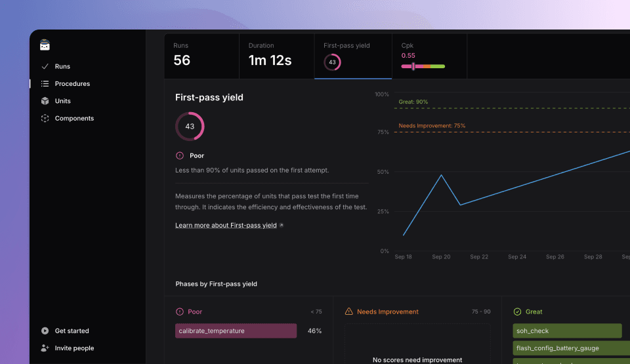
Task: Open the Runs metric tab
Action: (x=201, y=56)
